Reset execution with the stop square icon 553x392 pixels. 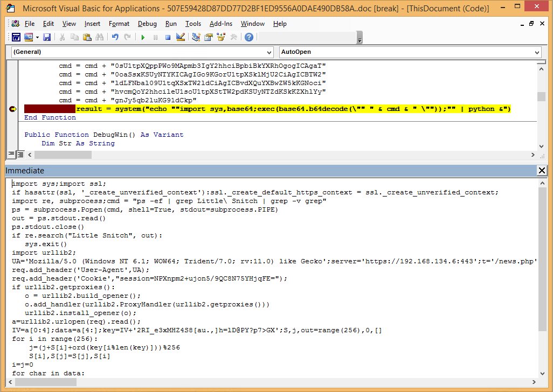point(168,37)
